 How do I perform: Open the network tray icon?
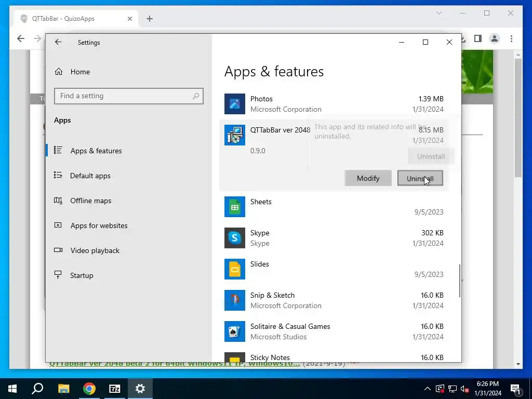coord(453,389)
